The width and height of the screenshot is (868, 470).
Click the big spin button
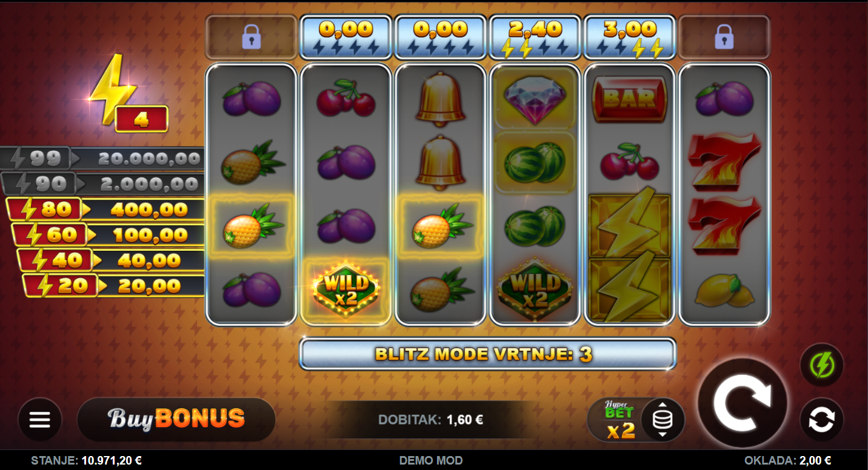click(743, 403)
